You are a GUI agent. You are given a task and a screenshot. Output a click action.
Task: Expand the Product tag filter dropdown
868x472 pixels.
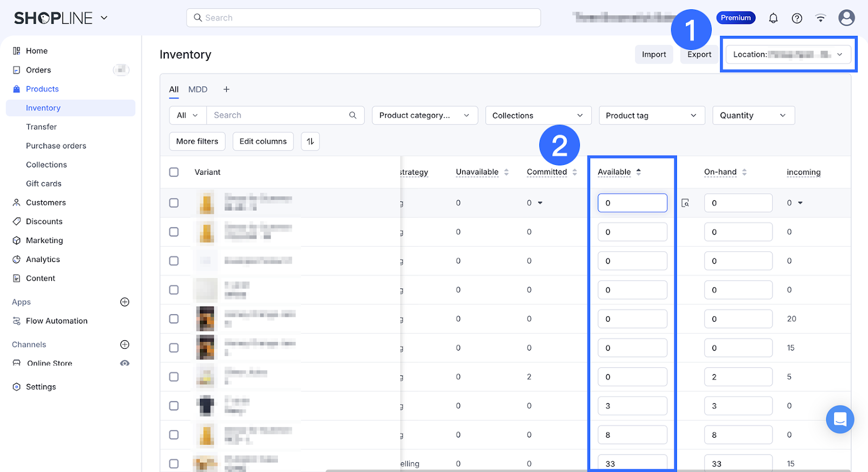[x=651, y=116]
